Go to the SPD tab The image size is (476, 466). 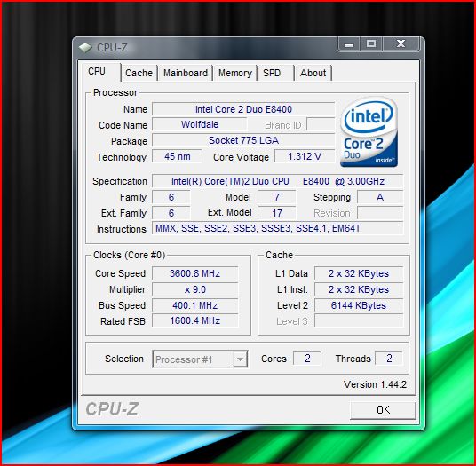click(x=275, y=73)
